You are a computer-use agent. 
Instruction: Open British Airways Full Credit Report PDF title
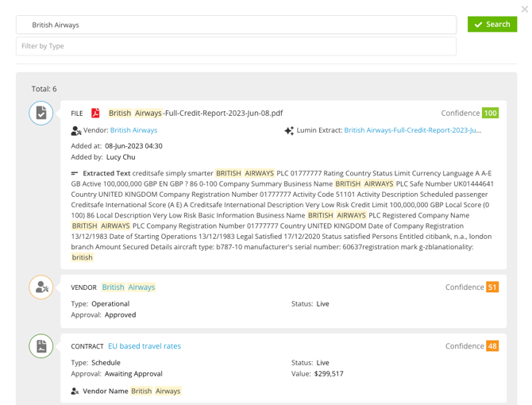coord(195,114)
